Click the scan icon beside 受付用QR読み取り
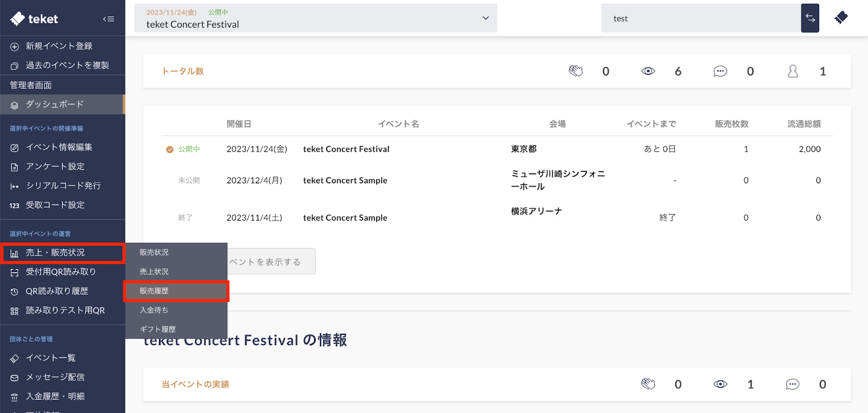 click(15, 273)
